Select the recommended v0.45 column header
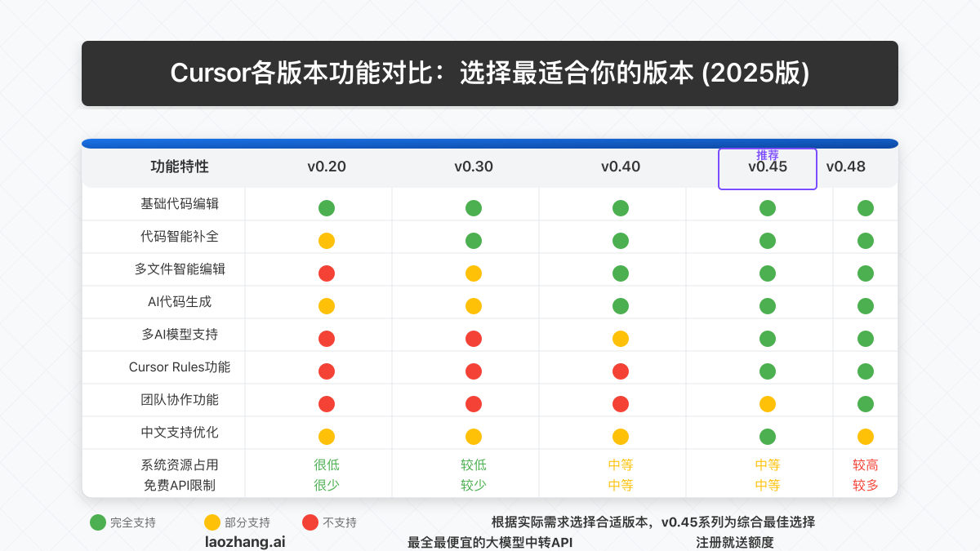Viewport: 980px width, 551px height. coord(768,168)
